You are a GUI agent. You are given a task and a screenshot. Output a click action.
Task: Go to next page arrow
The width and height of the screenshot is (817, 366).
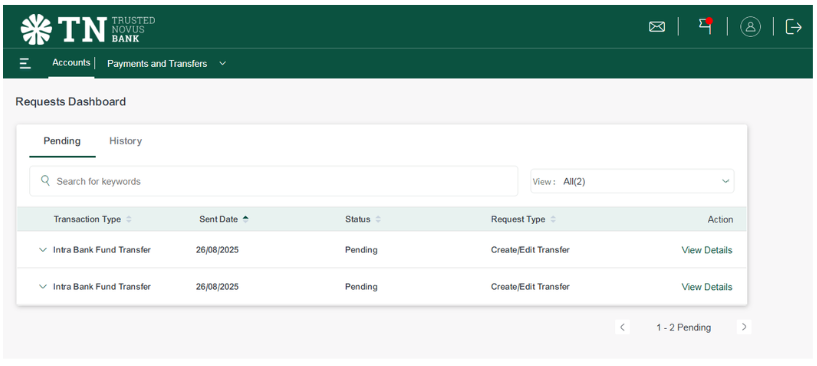(744, 327)
